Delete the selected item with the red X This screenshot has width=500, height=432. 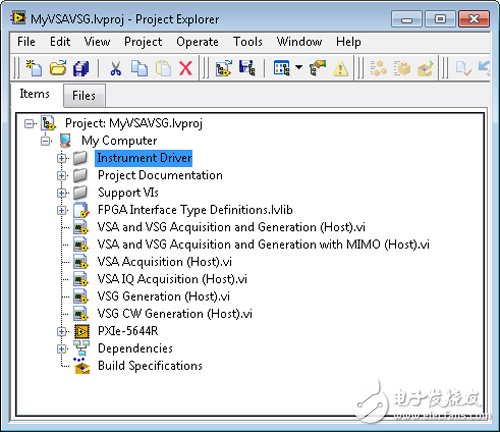click(186, 68)
